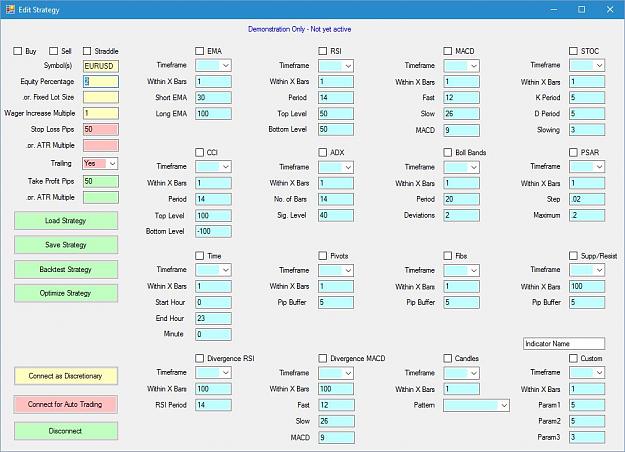This screenshot has width=625, height=452.
Task: Tick the Divergence MACD checkbox
Action: (x=323, y=358)
